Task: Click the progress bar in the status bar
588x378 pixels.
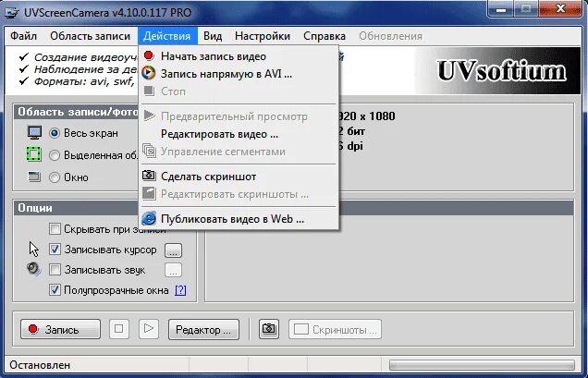Action: (482, 364)
